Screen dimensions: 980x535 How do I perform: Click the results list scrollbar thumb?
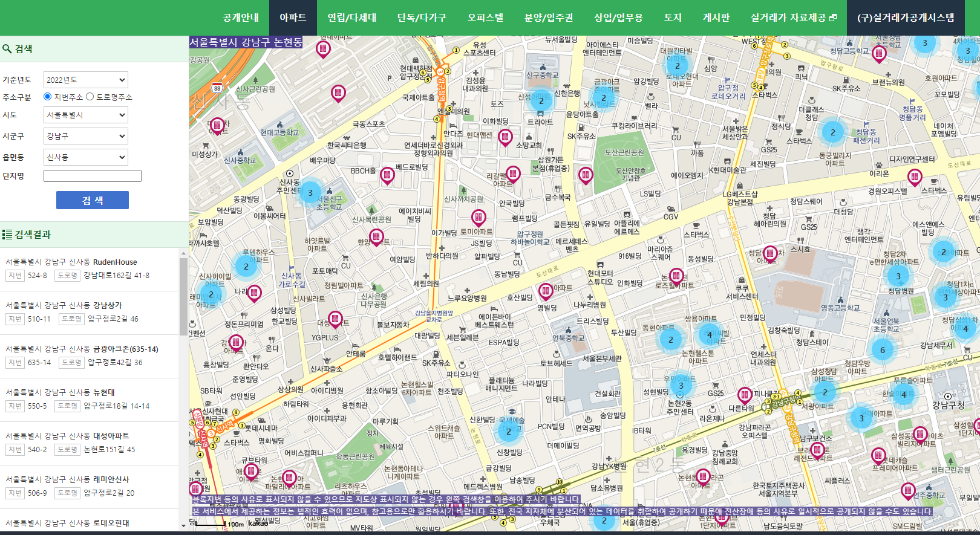point(184,297)
